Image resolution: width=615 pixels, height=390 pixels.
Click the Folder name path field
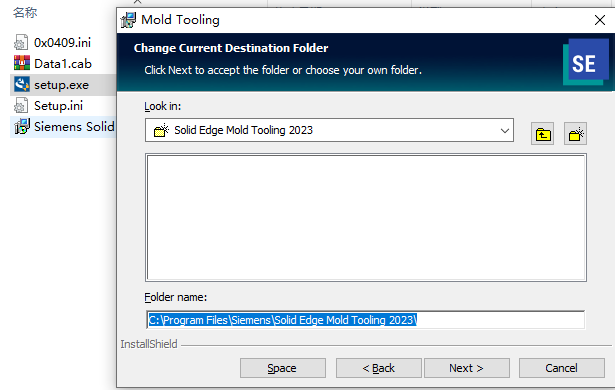(365, 320)
